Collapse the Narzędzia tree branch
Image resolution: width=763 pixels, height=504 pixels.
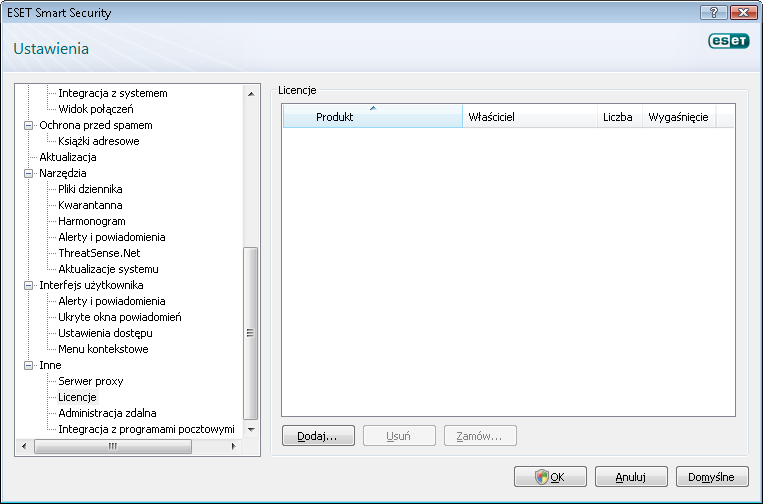pyautogui.click(x=29, y=173)
